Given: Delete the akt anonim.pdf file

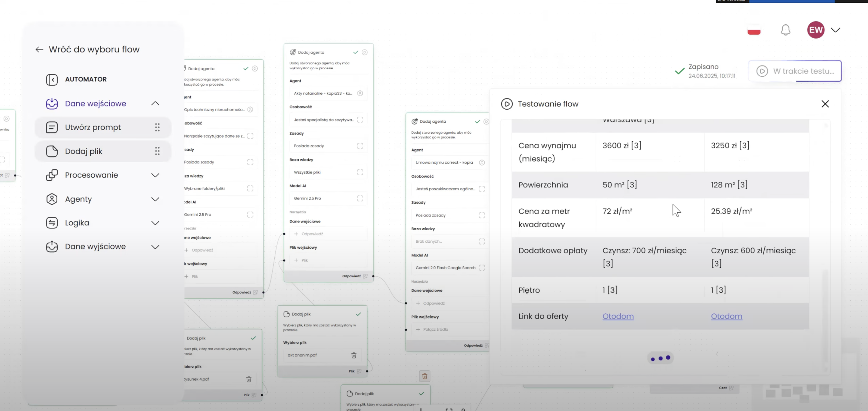Looking at the screenshot, I should tap(354, 355).
